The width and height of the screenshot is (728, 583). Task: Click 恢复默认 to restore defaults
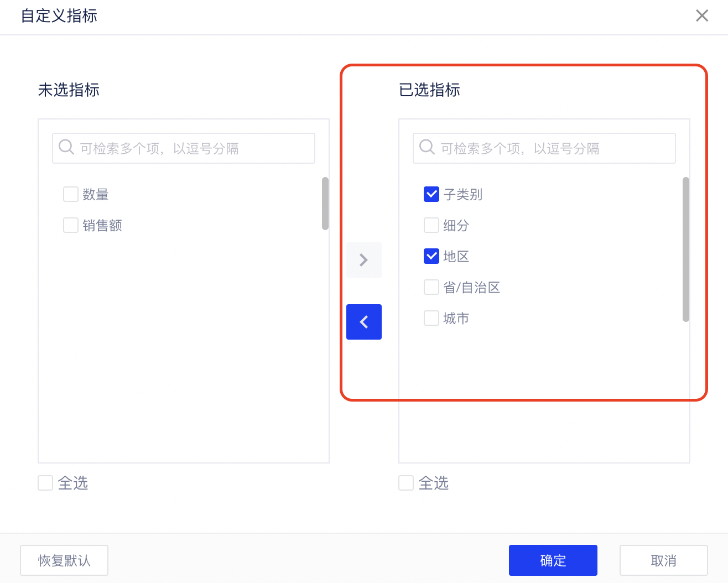[64, 560]
